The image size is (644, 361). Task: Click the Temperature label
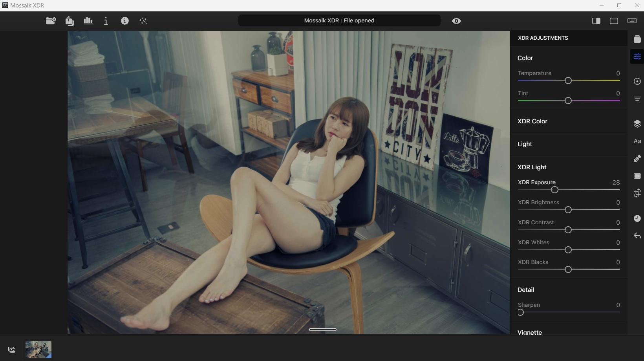coord(534,73)
